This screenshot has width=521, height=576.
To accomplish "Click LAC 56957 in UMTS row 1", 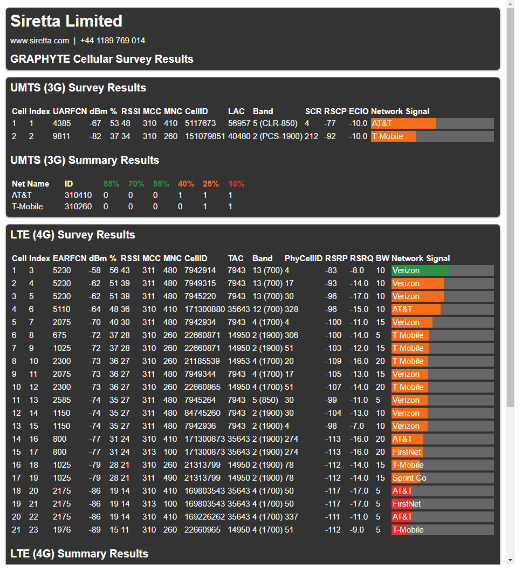I will 239,123.
